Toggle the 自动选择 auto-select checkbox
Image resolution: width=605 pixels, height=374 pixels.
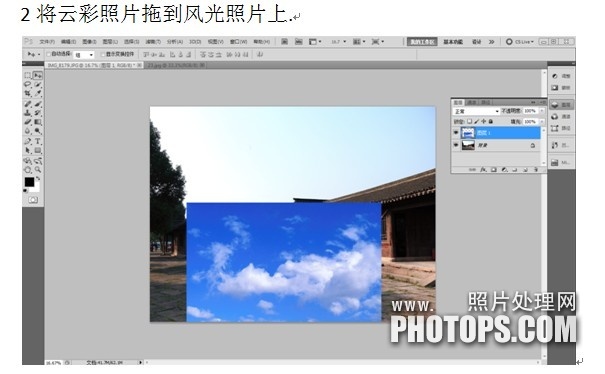tap(49, 54)
